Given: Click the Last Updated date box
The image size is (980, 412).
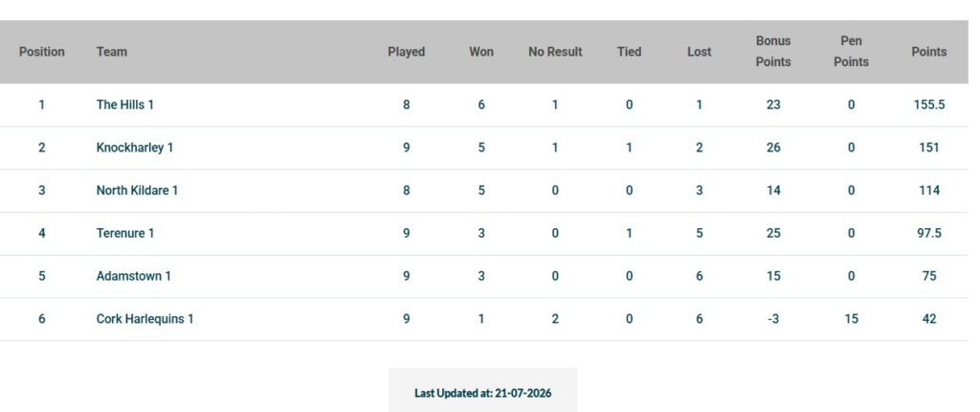Looking at the screenshot, I should pos(483,390).
